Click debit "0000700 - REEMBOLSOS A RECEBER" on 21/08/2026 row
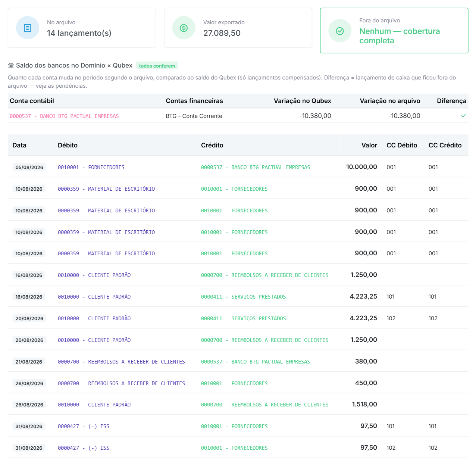This screenshot has width=476, height=474. [121, 362]
